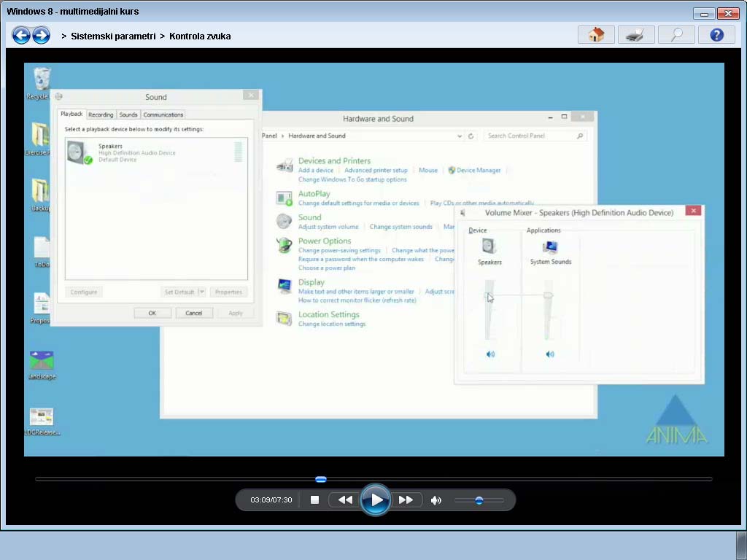Open the Search tool in the top toolbar

(676, 34)
